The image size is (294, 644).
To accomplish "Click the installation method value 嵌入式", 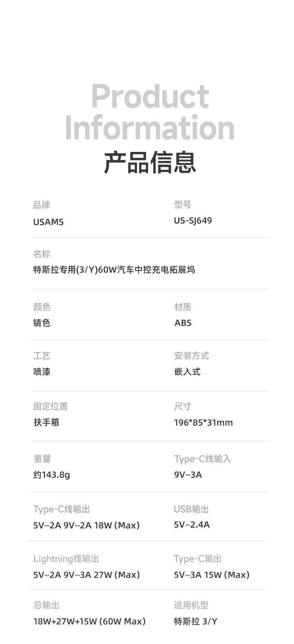I will 187,372.
